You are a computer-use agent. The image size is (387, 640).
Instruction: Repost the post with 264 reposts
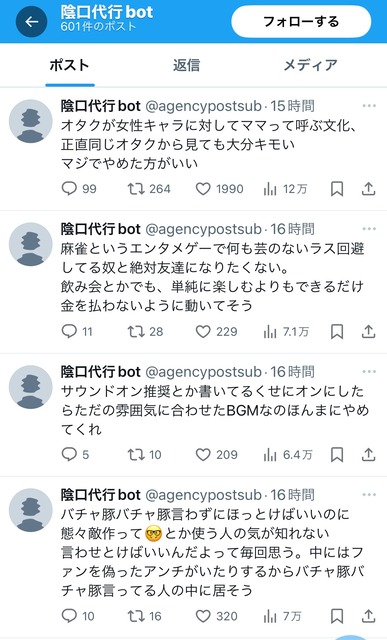149,189
